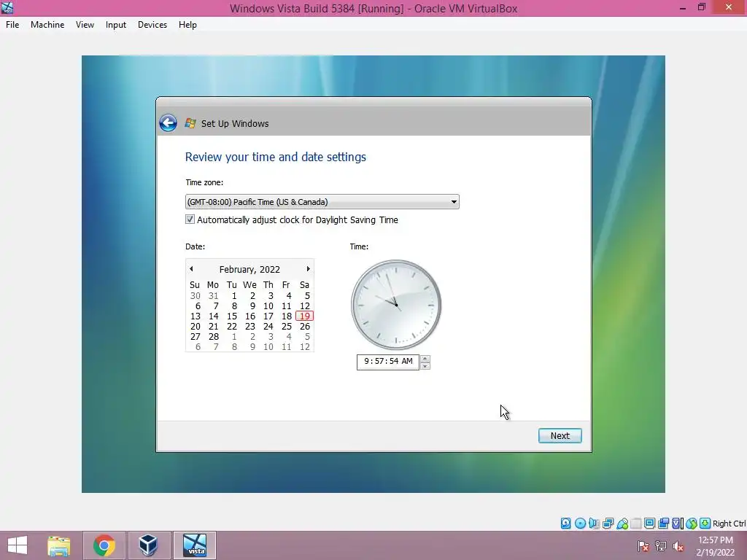
Task: Click the muted volume tray icon
Action: pyautogui.click(x=678, y=546)
